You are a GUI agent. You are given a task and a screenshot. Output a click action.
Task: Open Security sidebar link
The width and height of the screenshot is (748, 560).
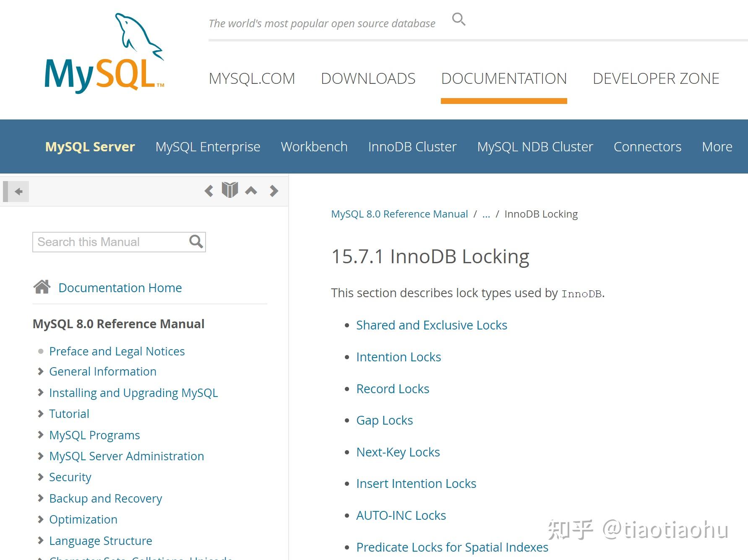pyautogui.click(x=70, y=477)
